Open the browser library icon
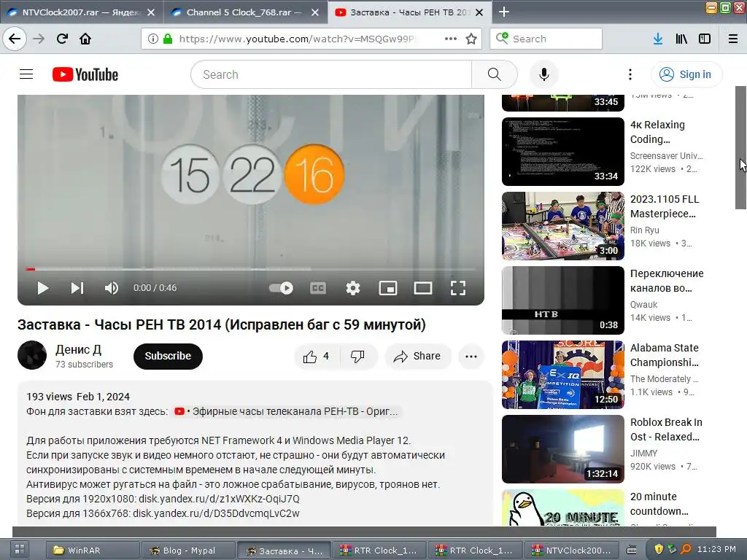Image resolution: width=747 pixels, height=560 pixels. [681, 39]
